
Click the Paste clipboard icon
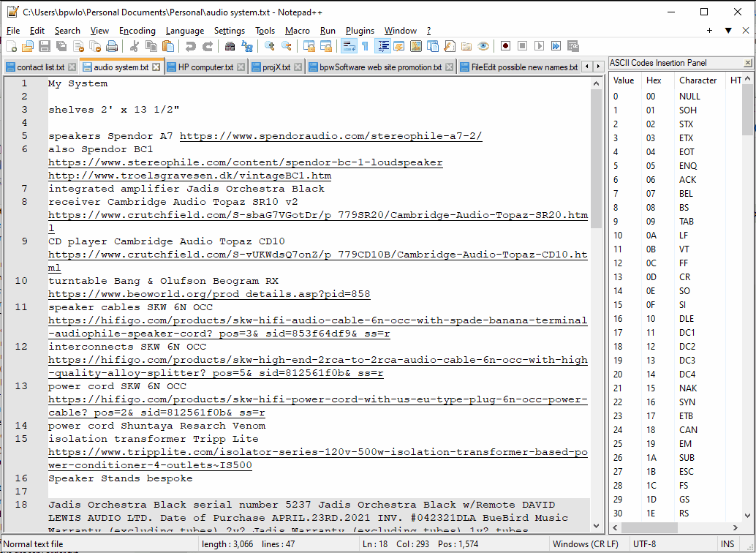click(168, 46)
